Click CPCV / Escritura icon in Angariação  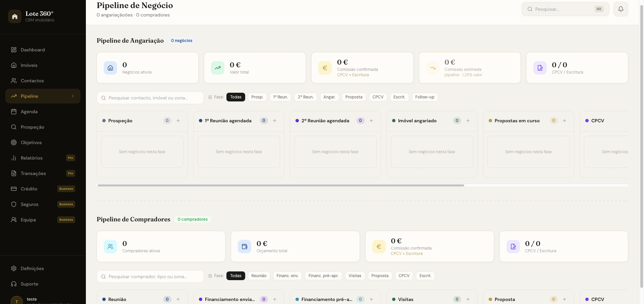[x=540, y=68]
